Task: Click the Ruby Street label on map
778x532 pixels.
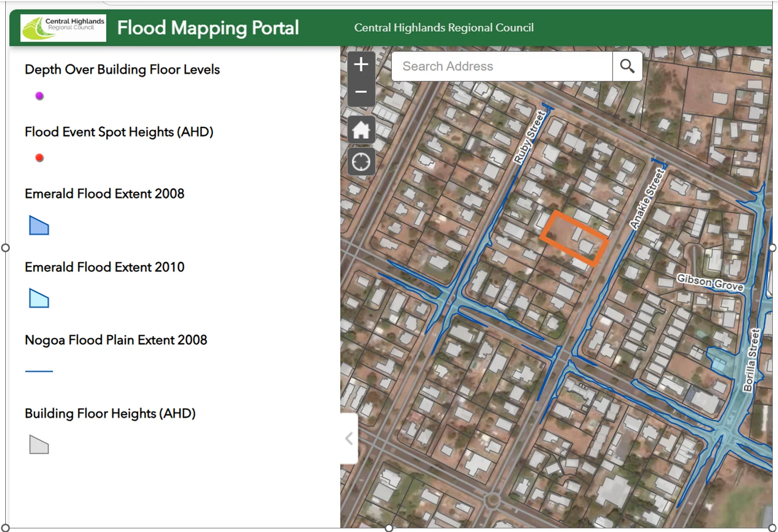Action: pos(529,137)
